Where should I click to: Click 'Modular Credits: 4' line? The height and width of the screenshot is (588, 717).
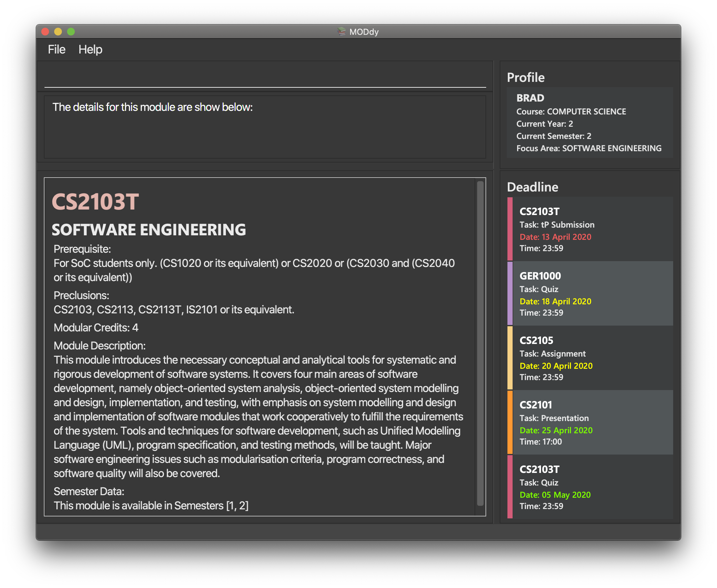[96, 328]
